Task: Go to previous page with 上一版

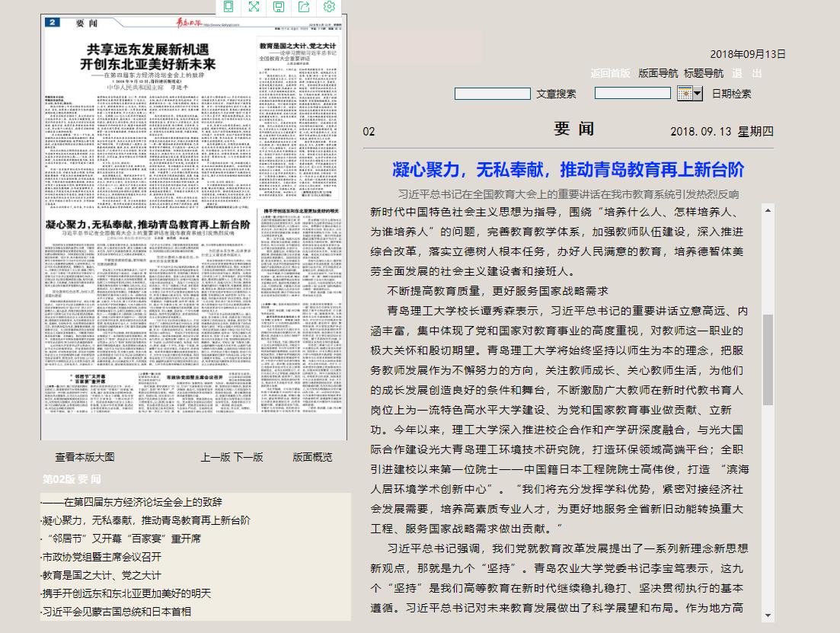Action: pyautogui.click(x=216, y=457)
